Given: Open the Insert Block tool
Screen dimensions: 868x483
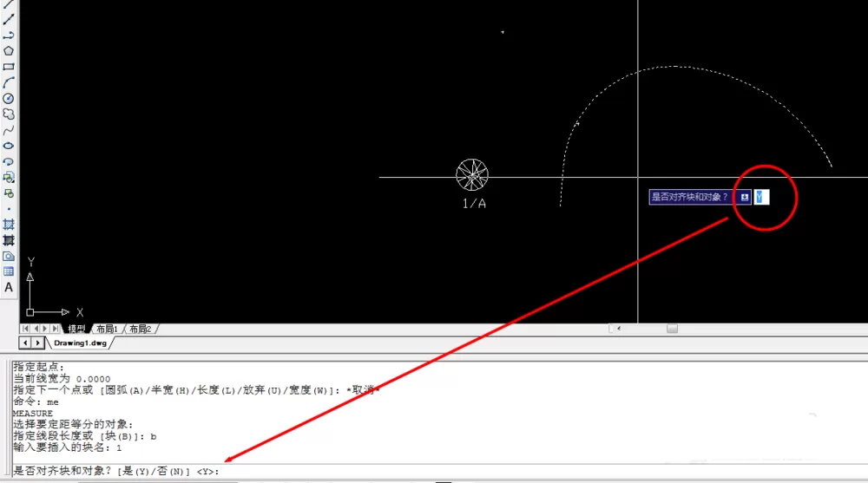Looking at the screenshot, I should pyautogui.click(x=9, y=178).
